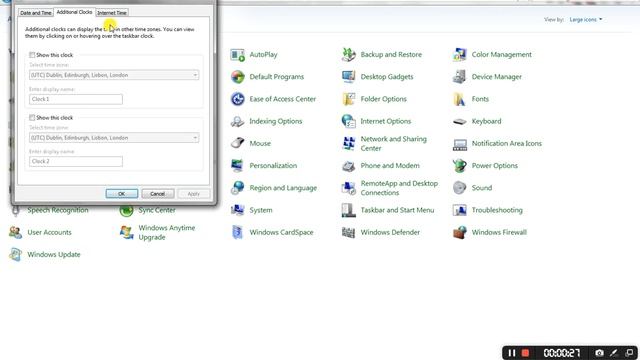Image resolution: width=640 pixels, height=360 pixels.
Task: Open the Color Management icon
Action: pyautogui.click(x=460, y=55)
